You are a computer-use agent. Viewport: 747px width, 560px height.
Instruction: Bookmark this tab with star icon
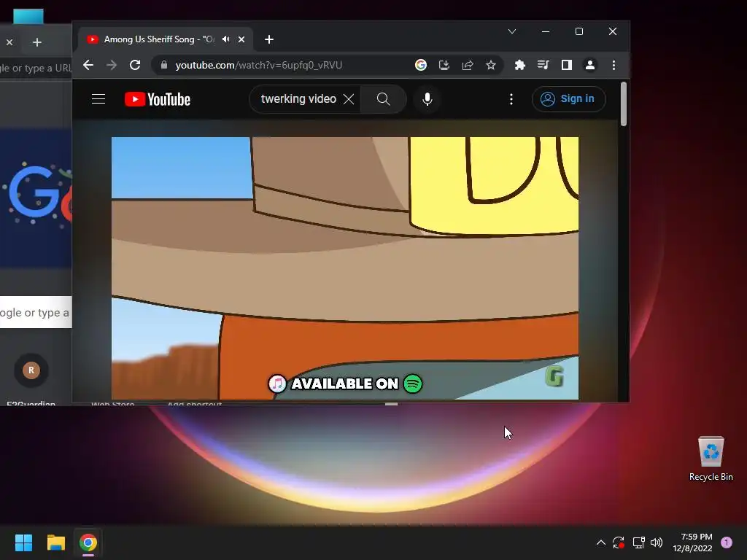[x=491, y=65]
